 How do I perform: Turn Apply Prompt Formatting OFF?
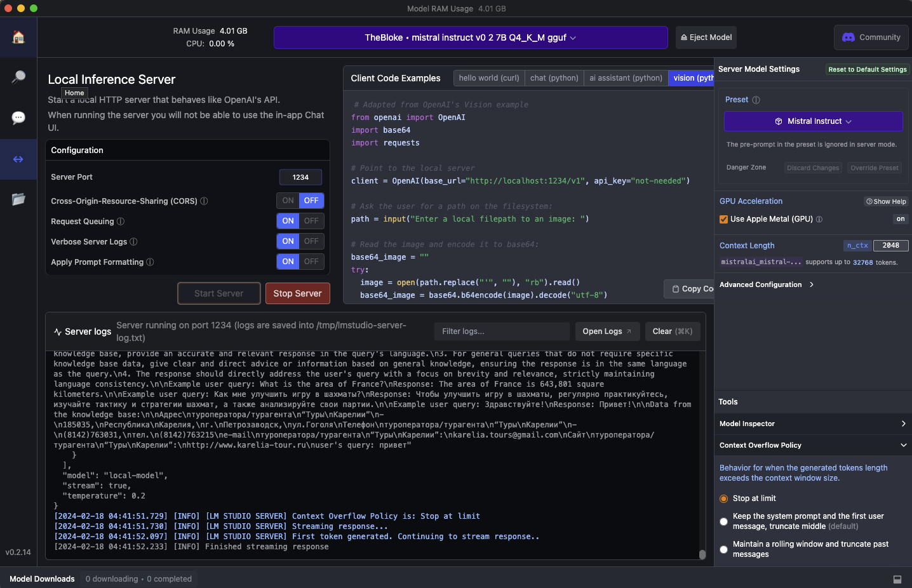pyautogui.click(x=311, y=262)
